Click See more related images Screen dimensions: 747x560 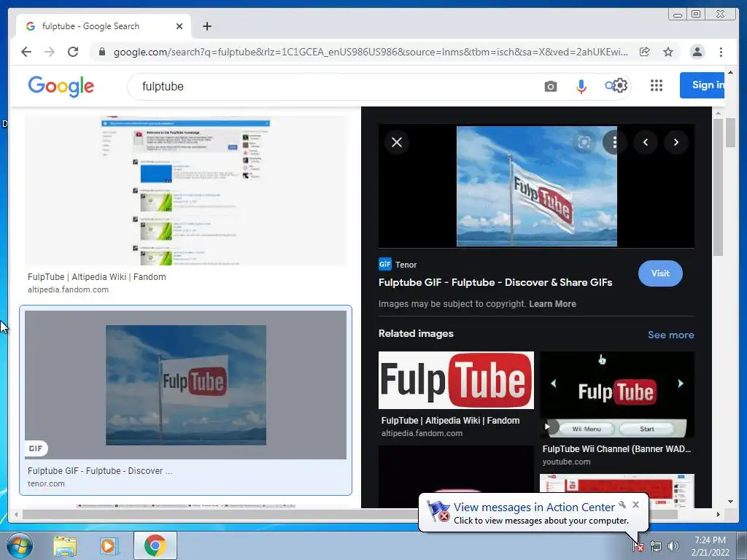pos(671,335)
